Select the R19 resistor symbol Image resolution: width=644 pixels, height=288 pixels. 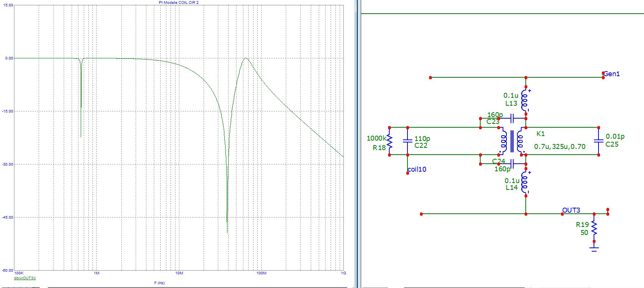click(594, 228)
